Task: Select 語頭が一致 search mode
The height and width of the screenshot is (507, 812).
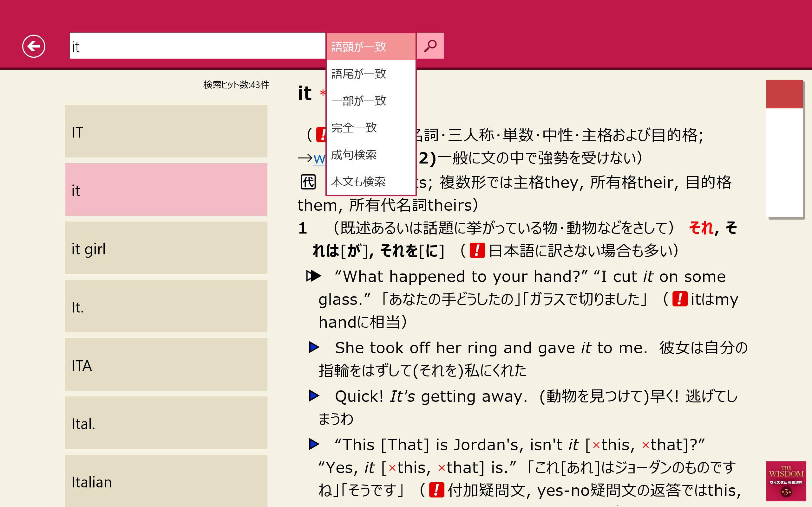Action: click(370, 47)
